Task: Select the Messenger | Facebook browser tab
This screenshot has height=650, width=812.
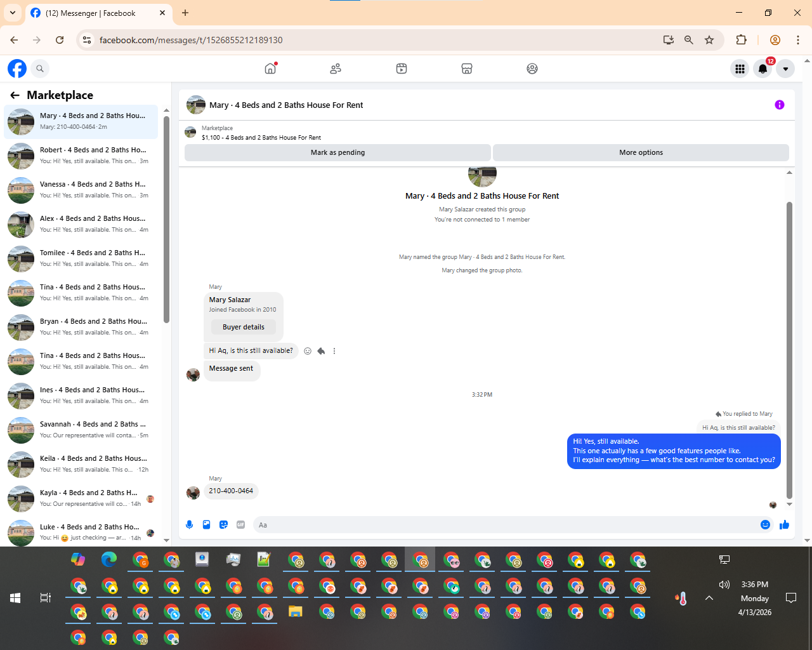Action: [98, 13]
